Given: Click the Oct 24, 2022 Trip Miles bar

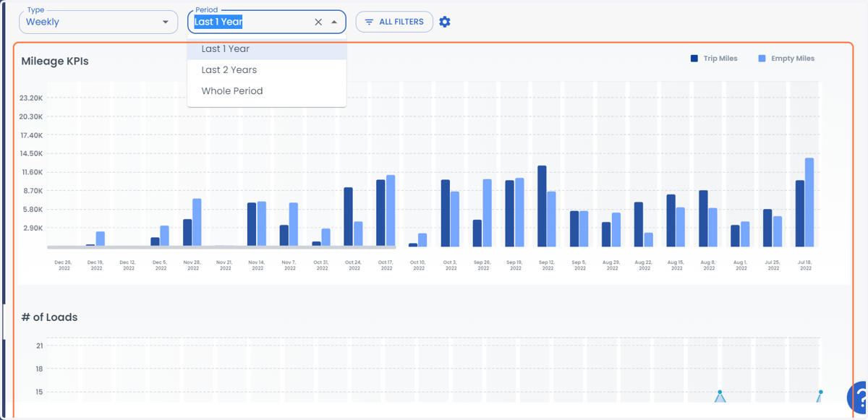Looking at the screenshot, I should 348,217.
